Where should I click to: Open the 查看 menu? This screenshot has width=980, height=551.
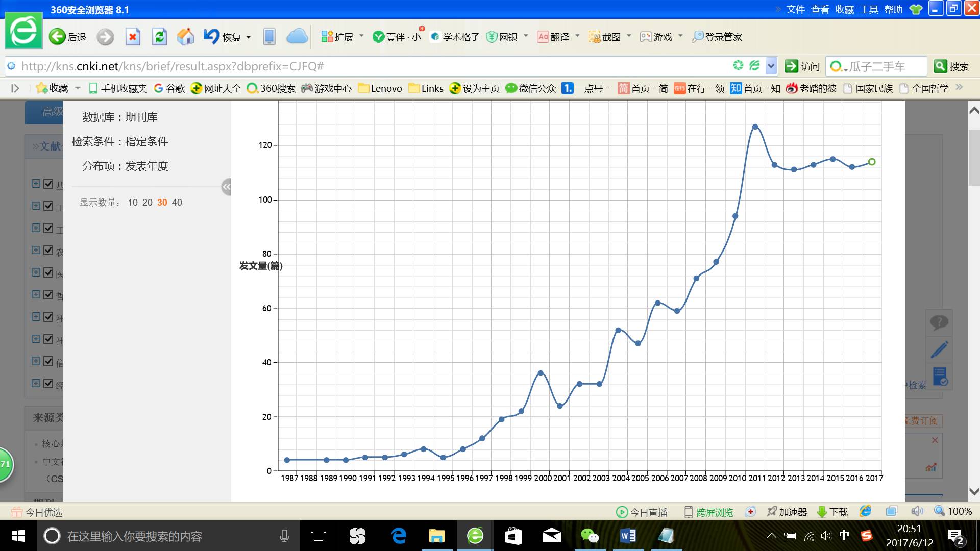(x=820, y=9)
